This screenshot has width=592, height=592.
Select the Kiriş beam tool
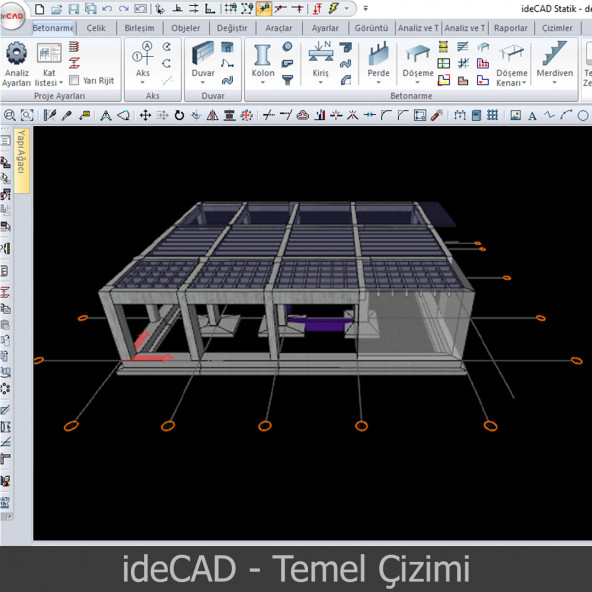[321, 58]
